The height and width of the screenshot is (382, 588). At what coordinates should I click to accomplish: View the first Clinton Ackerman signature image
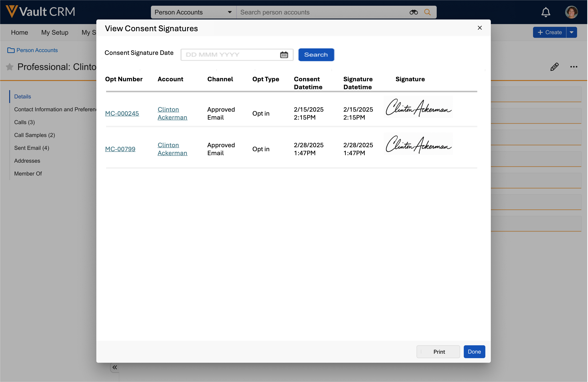(x=418, y=107)
